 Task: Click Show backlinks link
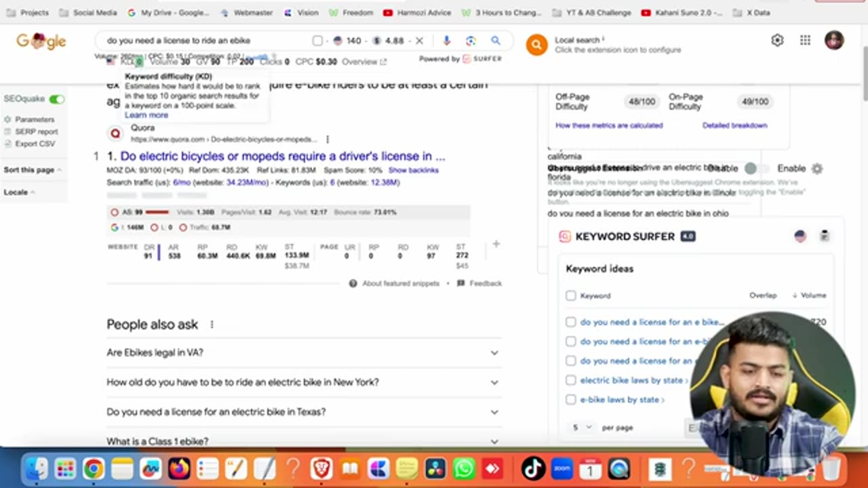click(x=414, y=170)
